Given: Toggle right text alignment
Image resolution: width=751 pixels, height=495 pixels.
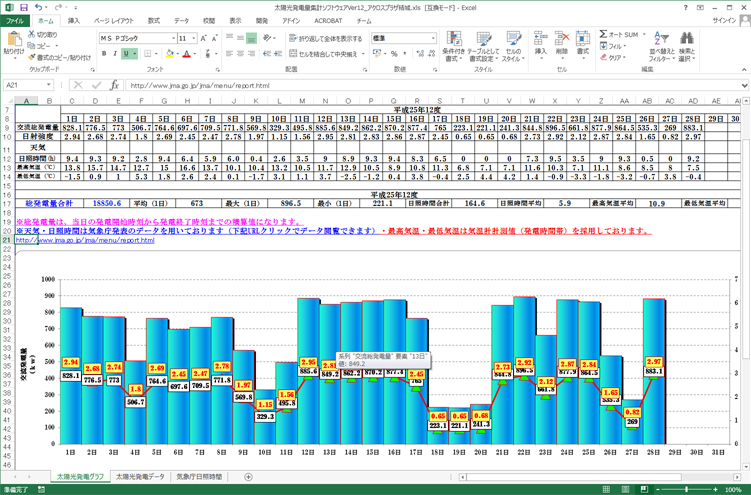Looking at the screenshot, I should [251, 54].
